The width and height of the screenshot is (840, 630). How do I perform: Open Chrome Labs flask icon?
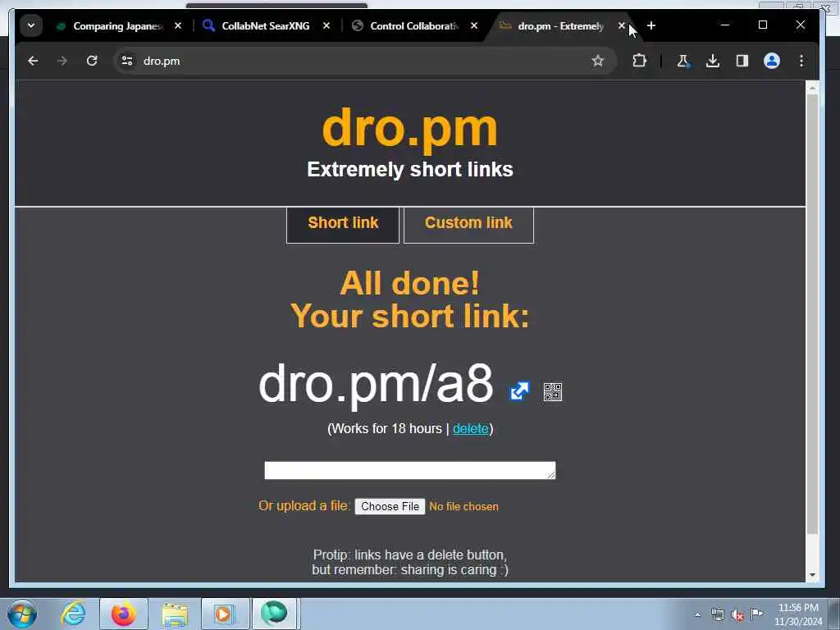point(683,61)
